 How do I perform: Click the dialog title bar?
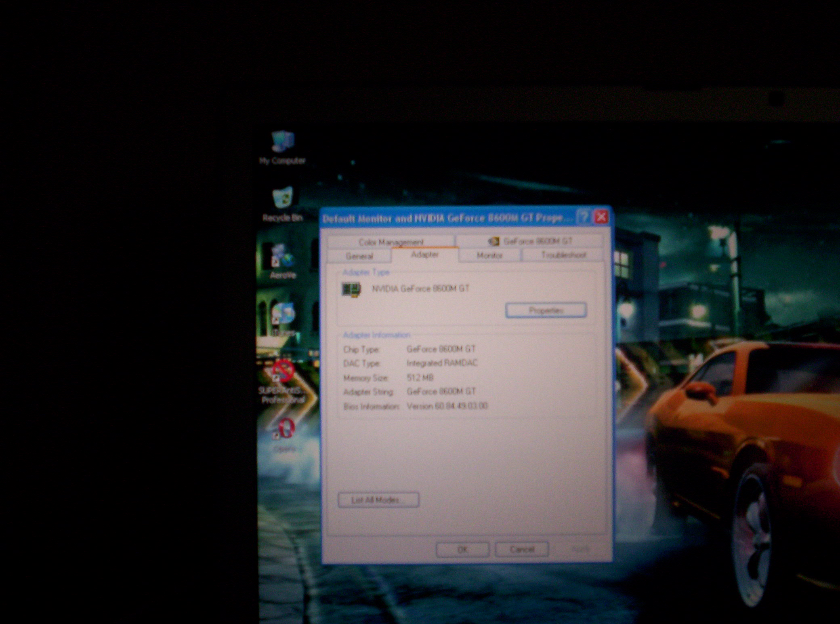[x=444, y=218]
